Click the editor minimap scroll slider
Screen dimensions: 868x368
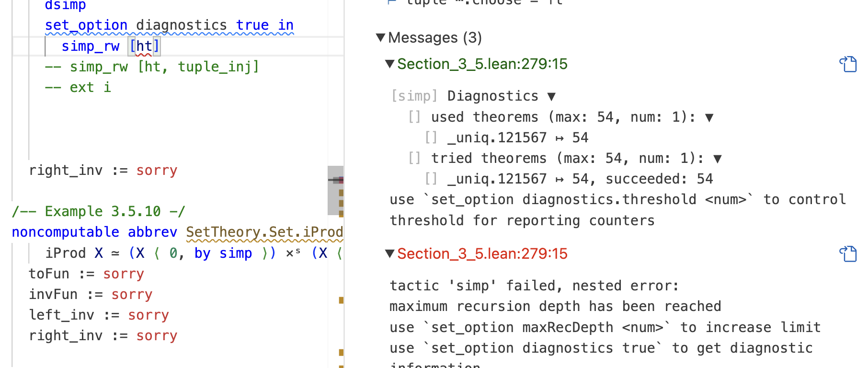click(336, 190)
